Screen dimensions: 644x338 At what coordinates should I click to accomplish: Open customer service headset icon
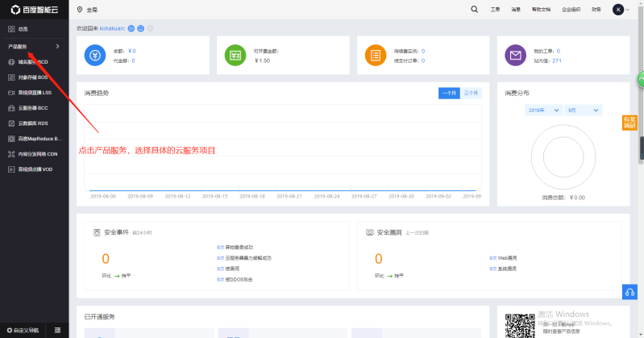click(629, 292)
